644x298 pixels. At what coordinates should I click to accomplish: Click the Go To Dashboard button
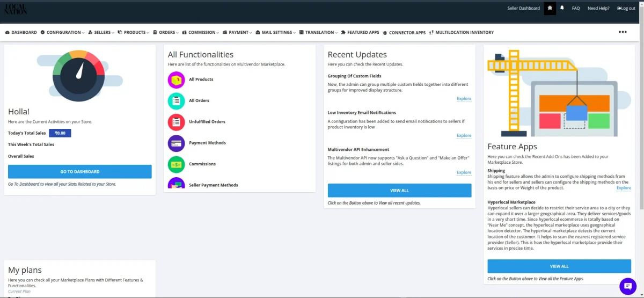[80, 172]
